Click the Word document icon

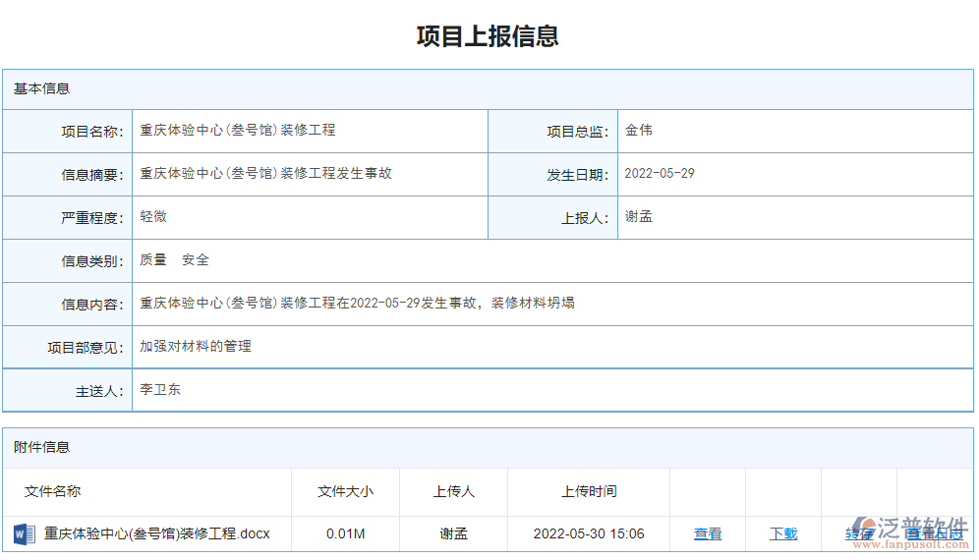[24, 533]
